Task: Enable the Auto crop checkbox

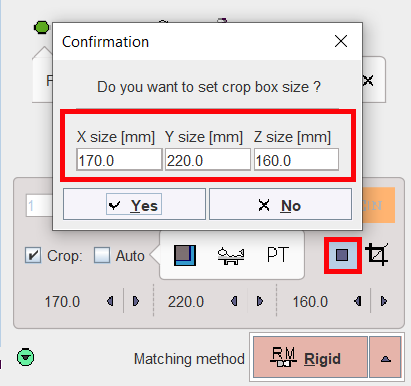Action: tap(102, 256)
